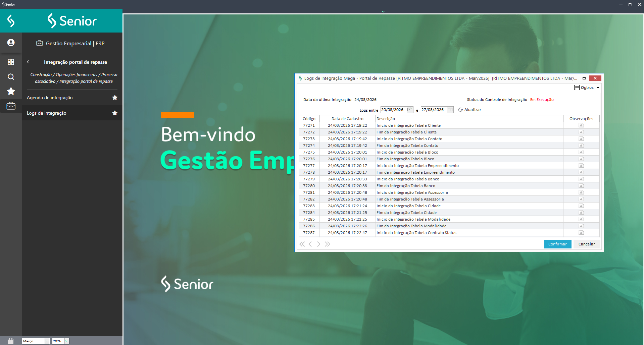644x345 pixels.
Task: Open observation icon for log 77274
Action: coord(581,146)
